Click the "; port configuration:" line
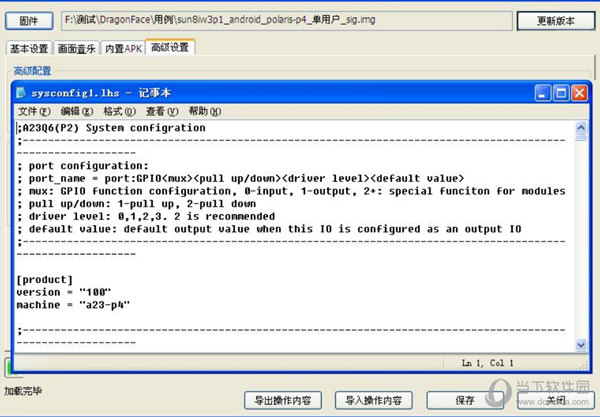600x417 pixels. (83, 166)
